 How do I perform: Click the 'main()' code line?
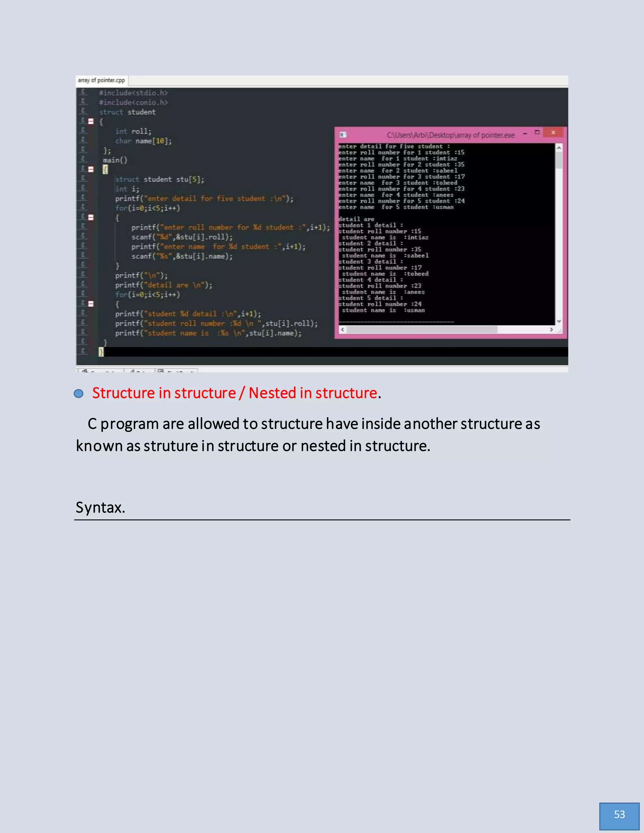(x=115, y=160)
